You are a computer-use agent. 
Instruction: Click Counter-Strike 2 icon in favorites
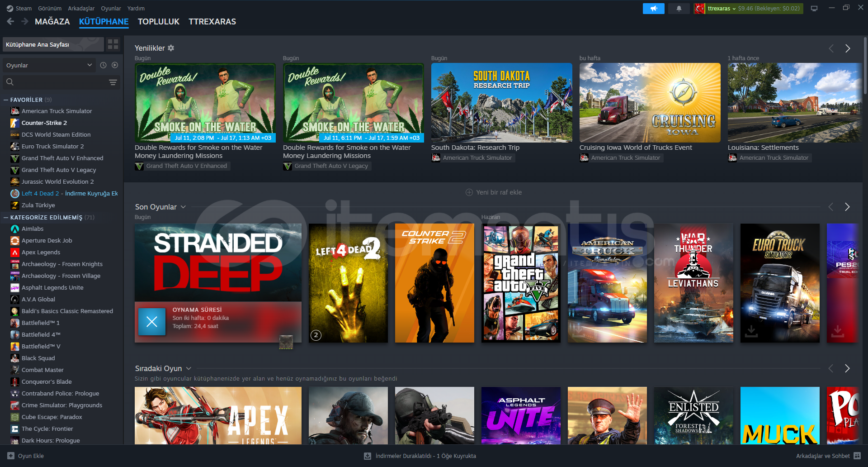[x=15, y=123]
